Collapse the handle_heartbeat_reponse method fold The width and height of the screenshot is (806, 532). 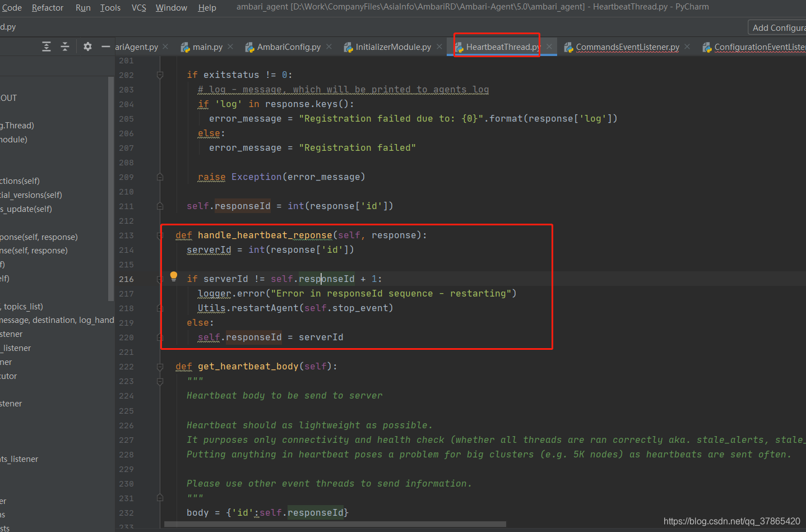coord(160,235)
